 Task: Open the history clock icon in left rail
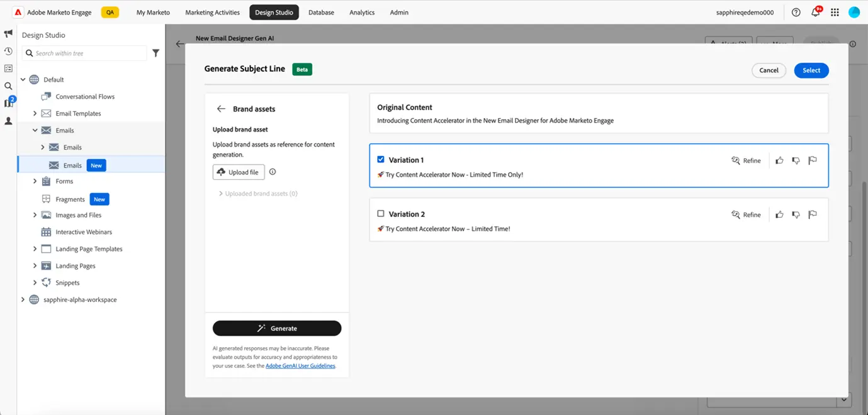8,51
